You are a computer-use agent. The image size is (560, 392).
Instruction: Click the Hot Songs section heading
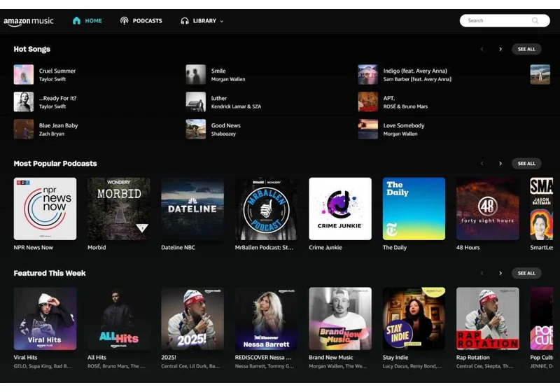[x=31, y=49]
